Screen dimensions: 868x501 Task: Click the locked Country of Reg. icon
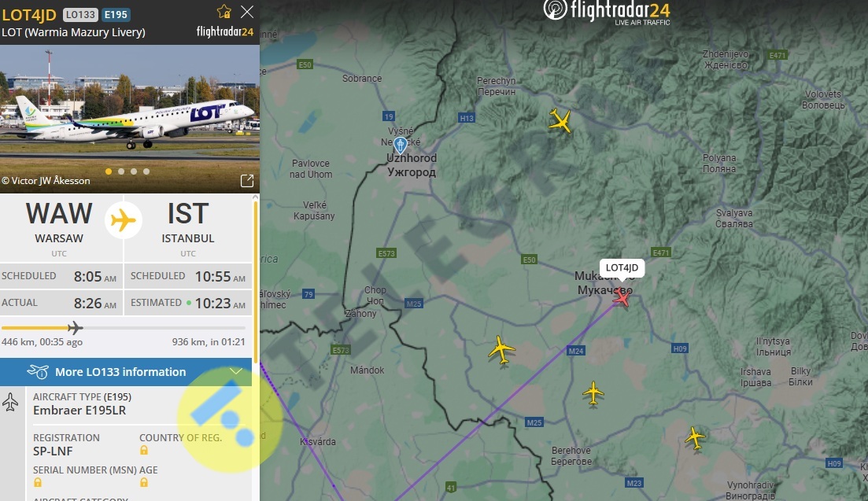pos(144,450)
